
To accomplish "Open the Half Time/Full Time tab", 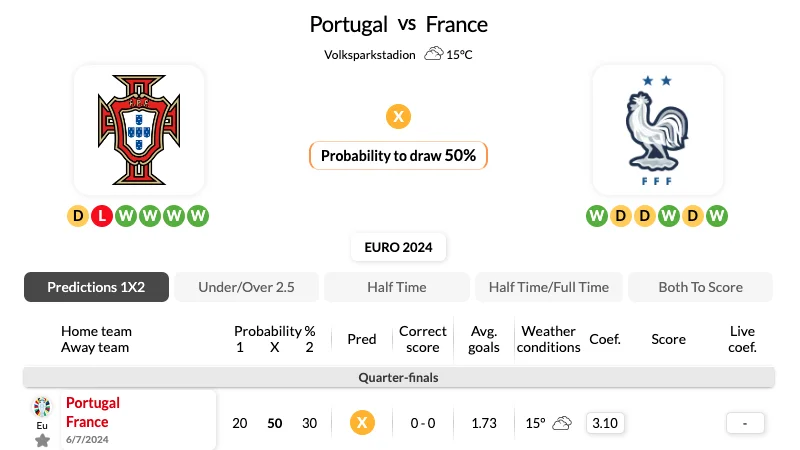I will 549,287.
